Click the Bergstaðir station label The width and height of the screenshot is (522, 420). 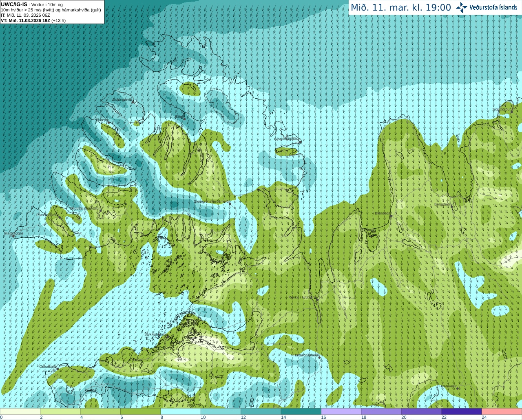click(x=443, y=204)
